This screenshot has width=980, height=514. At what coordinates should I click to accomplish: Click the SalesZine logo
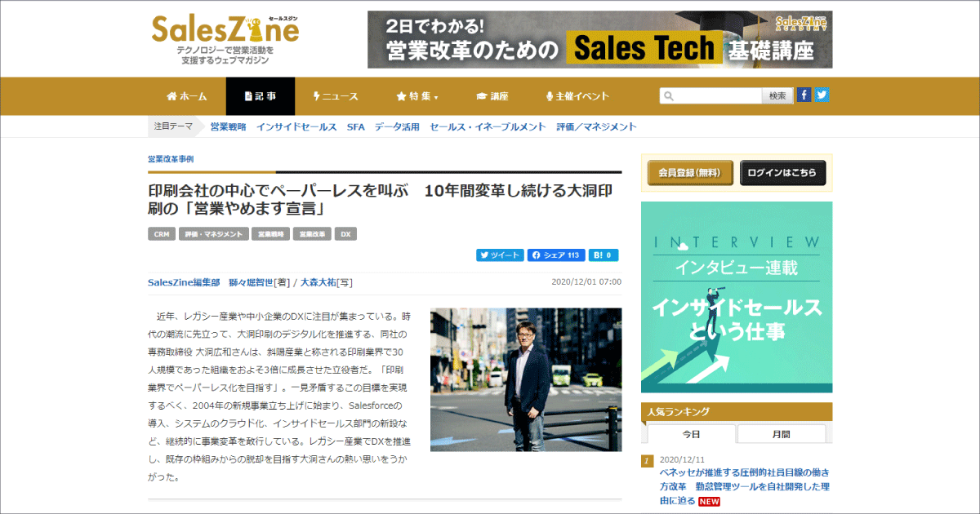[225, 39]
